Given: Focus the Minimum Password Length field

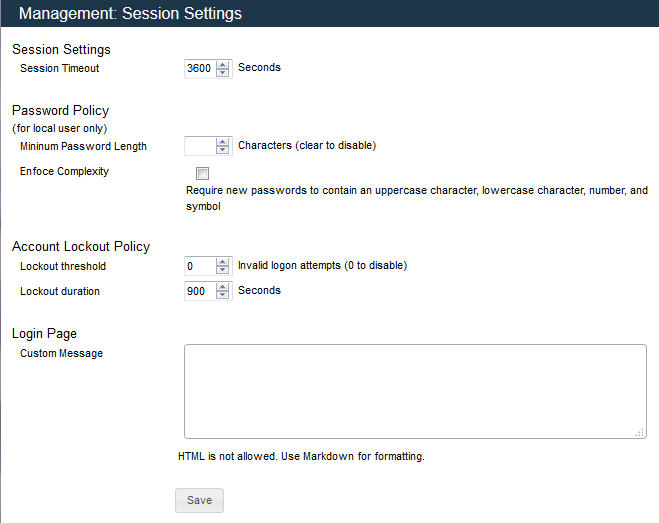Looking at the screenshot, I should [199, 146].
